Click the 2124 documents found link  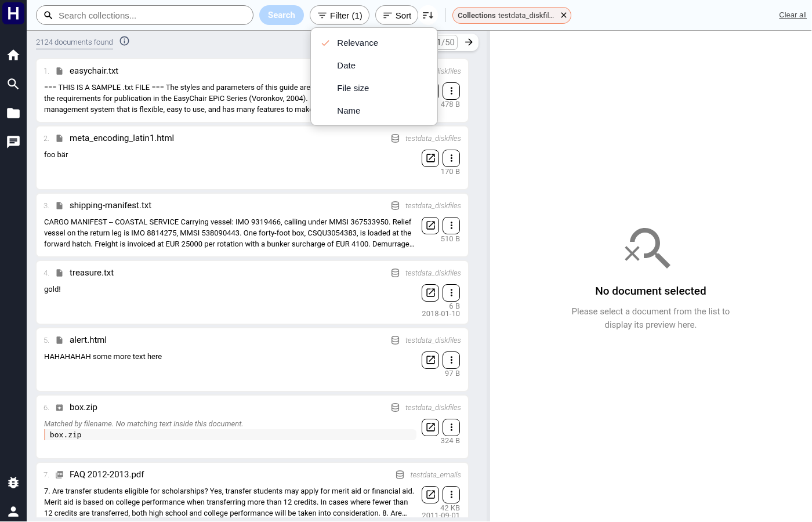tap(74, 42)
